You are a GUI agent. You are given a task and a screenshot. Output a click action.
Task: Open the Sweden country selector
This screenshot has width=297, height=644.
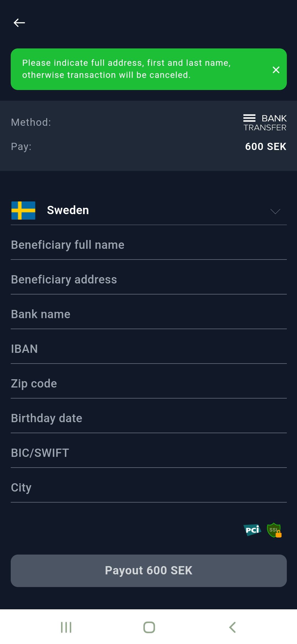(x=148, y=211)
